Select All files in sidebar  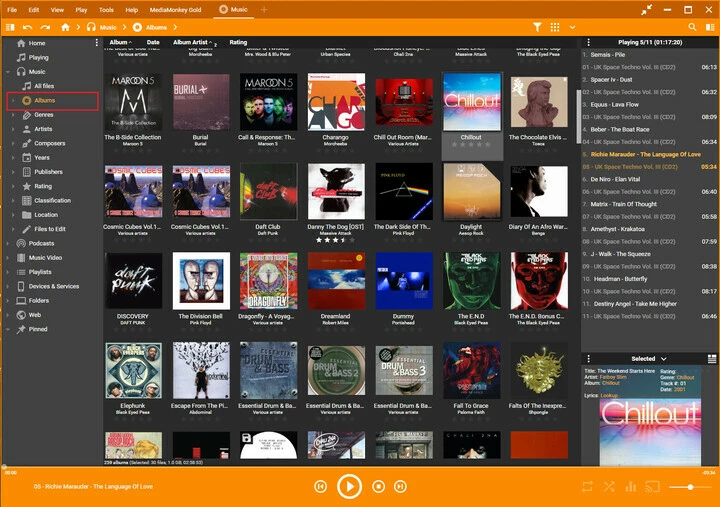(44, 86)
